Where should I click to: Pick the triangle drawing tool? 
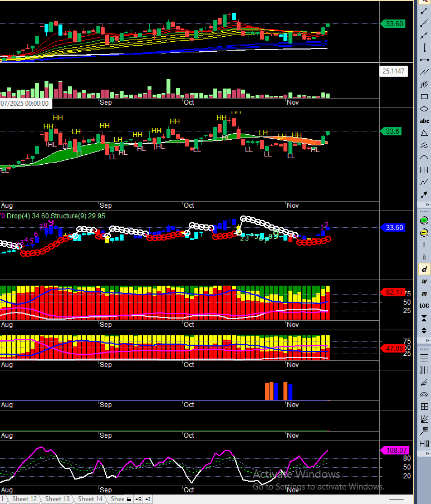[424, 133]
